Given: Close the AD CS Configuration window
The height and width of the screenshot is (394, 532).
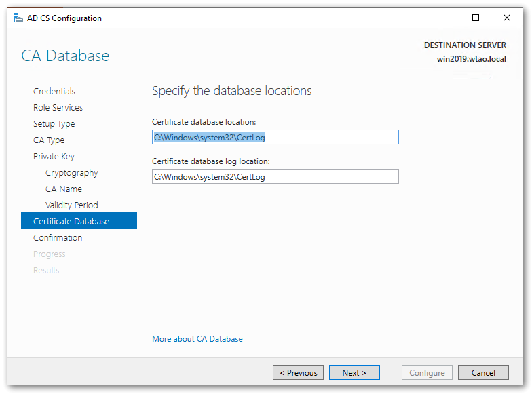Looking at the screenshot, I should pyautogui.click(x=507, y=18).
